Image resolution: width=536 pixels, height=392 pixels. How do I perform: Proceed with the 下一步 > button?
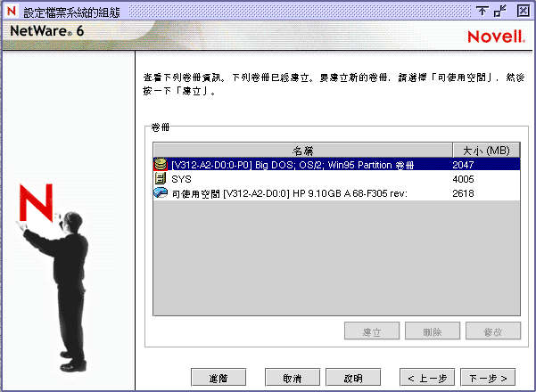[x=488, y=378]
